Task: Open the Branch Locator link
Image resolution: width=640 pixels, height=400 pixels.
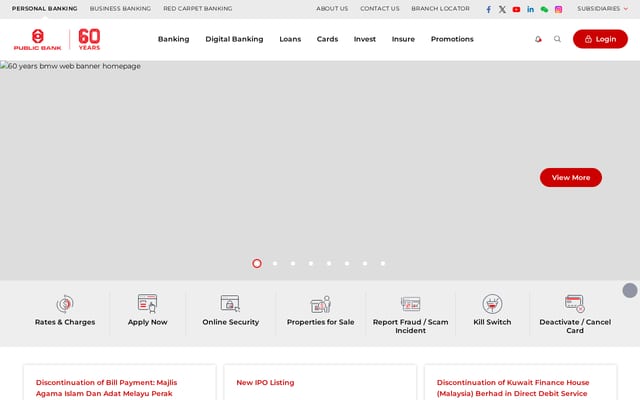Action: [440, 9]
